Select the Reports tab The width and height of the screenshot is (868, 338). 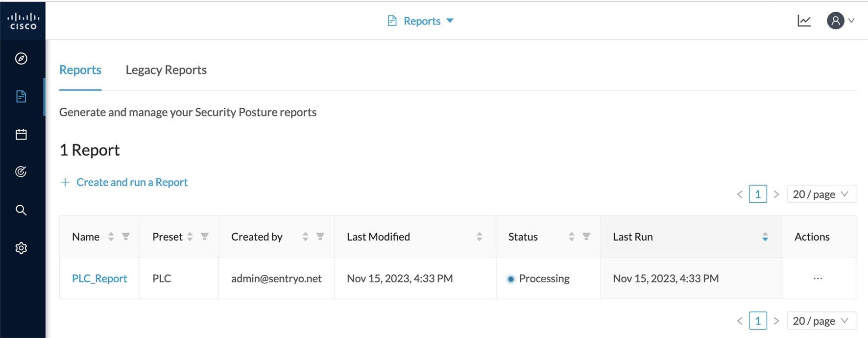[80, 70]
